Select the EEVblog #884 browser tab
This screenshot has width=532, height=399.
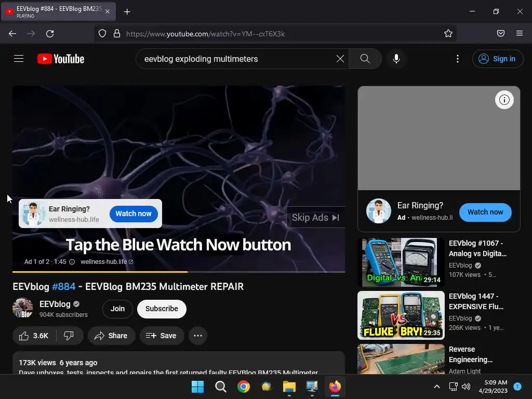point(58,11)
